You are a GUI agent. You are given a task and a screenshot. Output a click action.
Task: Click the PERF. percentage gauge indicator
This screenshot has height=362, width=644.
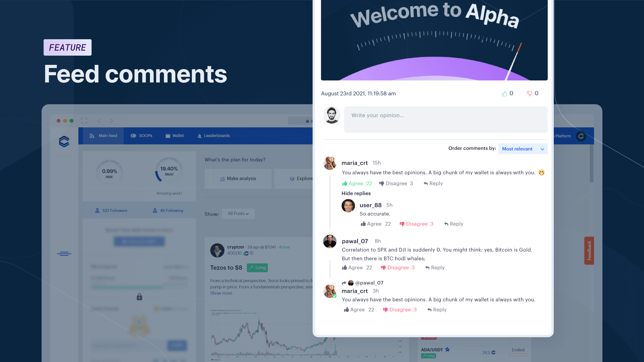(110, 172)
